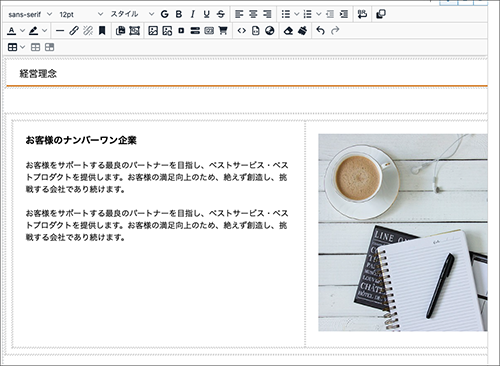This screenshot has height=366, width=500.
Task: Apply bulleted list
Action: [286, 14]
